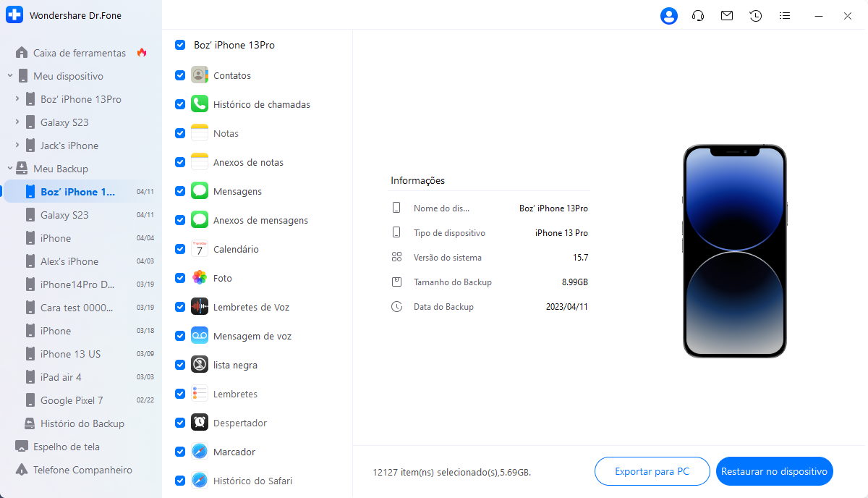Open the task list icon in title bar
The width and height of the screenshot is (868, 498).
coord(785,16)
